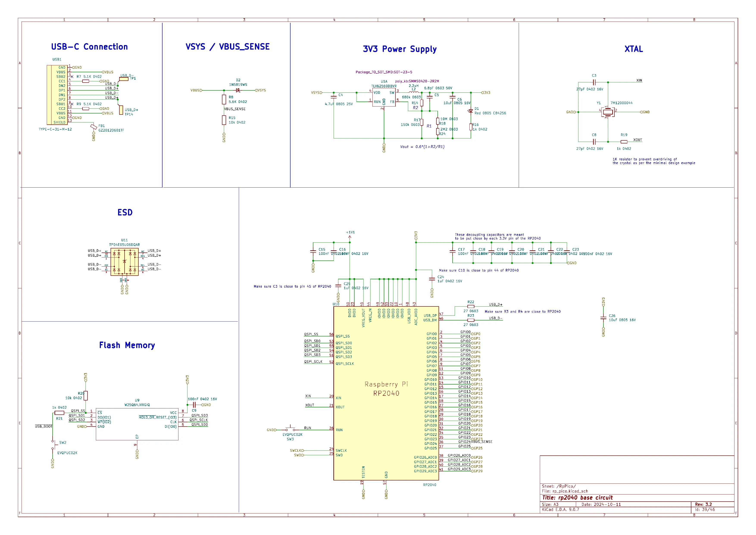Select the TLV62569DBVR regulator part label

pyautogui.click(x=384, y=86)
